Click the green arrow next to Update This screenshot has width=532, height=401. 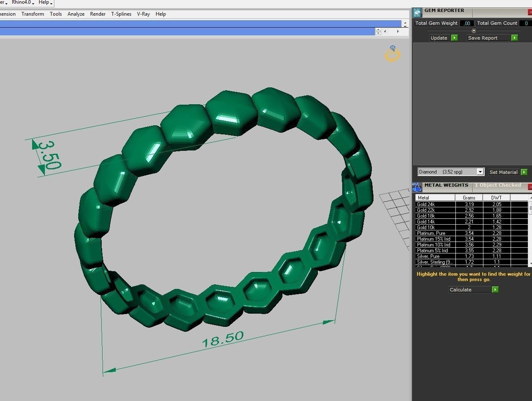[455, 38]
